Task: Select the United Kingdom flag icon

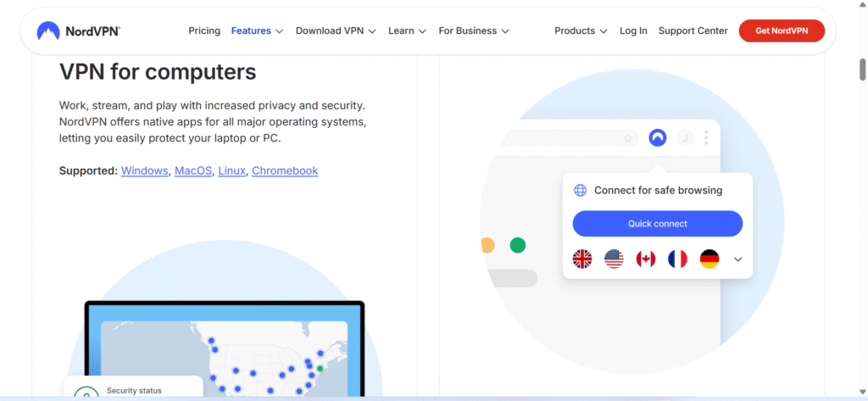Action: (582, 259)
